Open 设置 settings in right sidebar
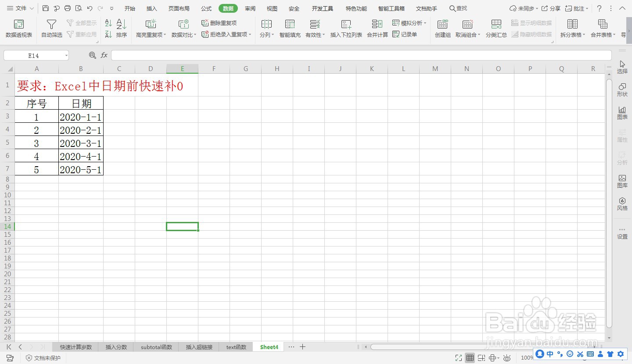 tap(622, 233)
